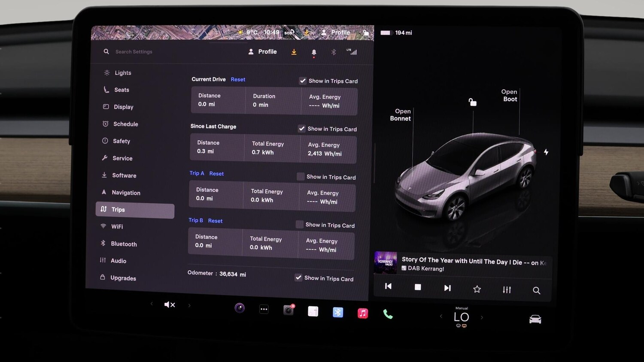644x362 pixels.
Task: Open the notifications bell
Action: coord(313,51)
